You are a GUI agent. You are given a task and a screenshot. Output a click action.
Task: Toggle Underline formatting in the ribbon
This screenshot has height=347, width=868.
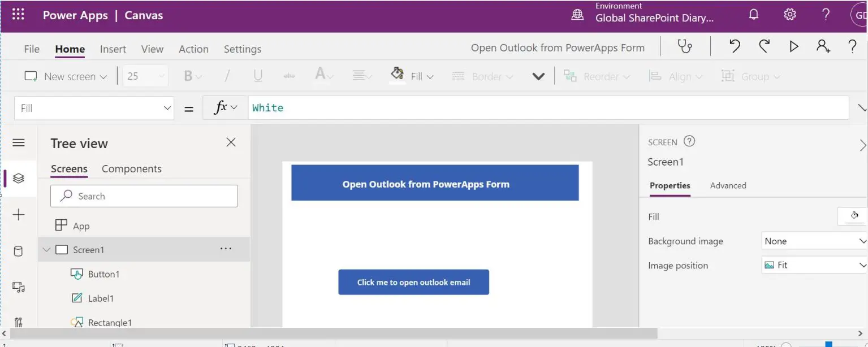pos(258,76)
